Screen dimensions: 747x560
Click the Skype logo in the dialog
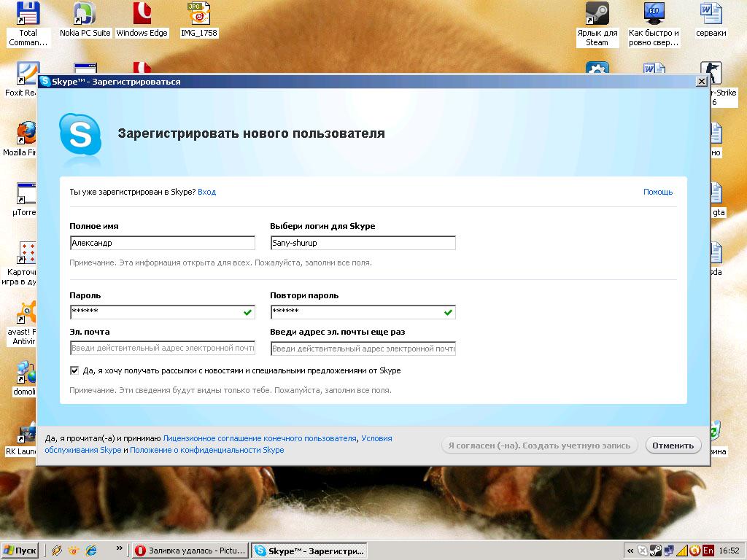pos(80,135)
